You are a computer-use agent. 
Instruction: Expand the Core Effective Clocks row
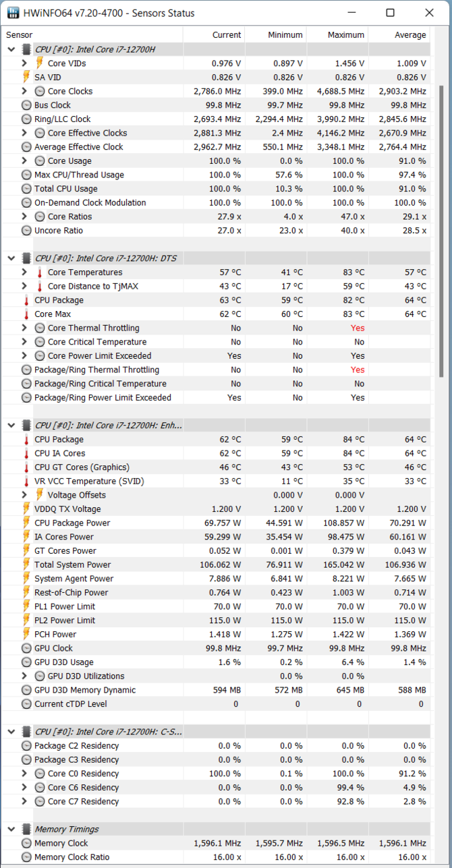24,133
